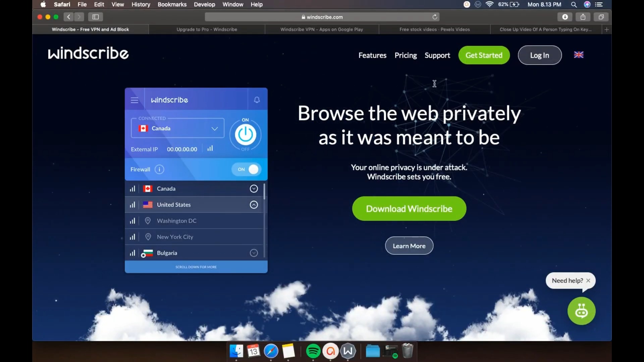The height and width of the screenshot is (362, 644).
Task: Switch to Close Up Video tab
Action: (x=546, y=29)
